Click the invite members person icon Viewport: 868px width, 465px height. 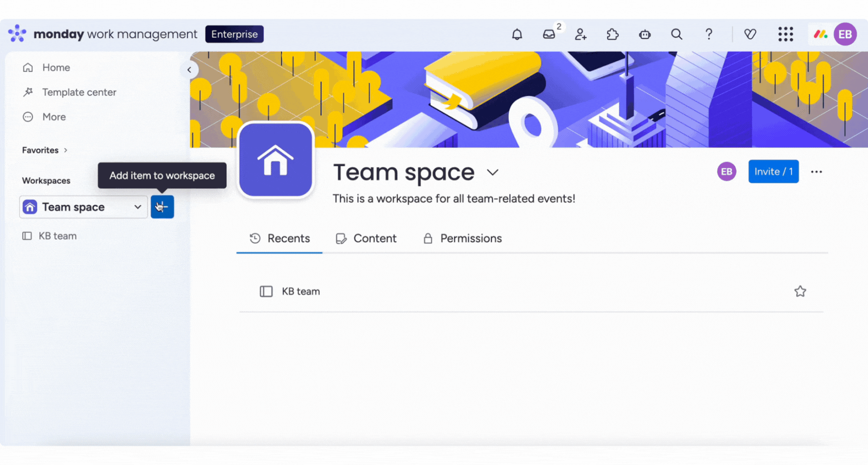coord(581,34)
